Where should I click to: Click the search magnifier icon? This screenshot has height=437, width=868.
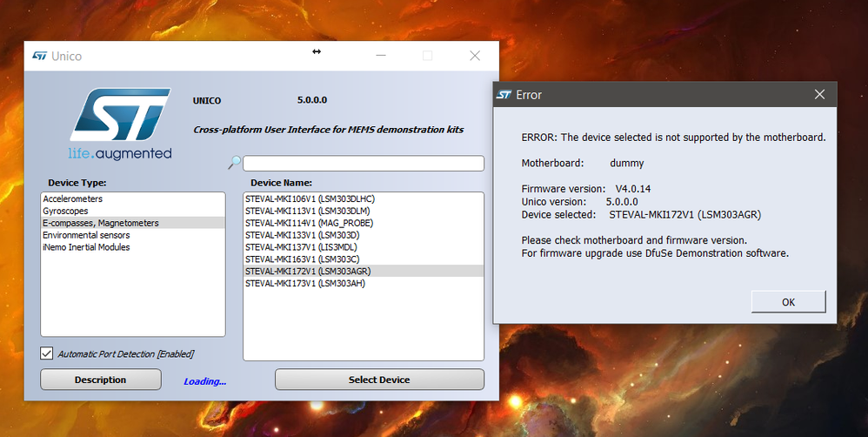pos(234,162)
